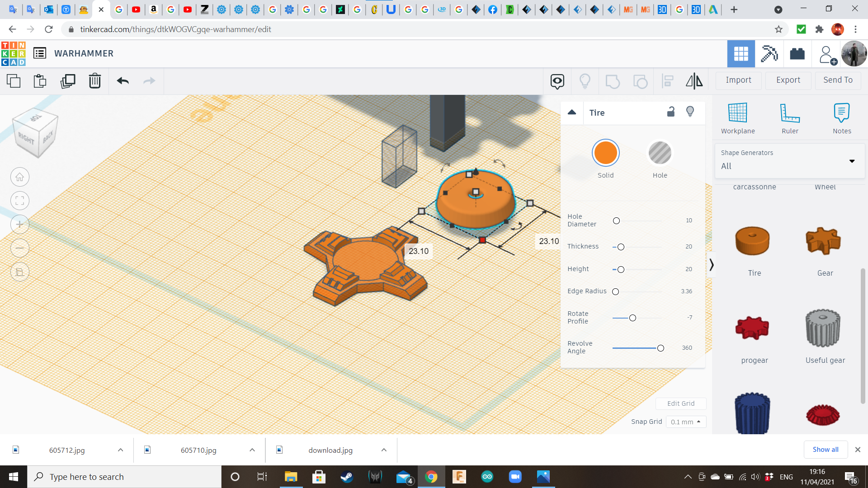Delete selected shape with trash icon
868x488 pixels.
point(94,81)
